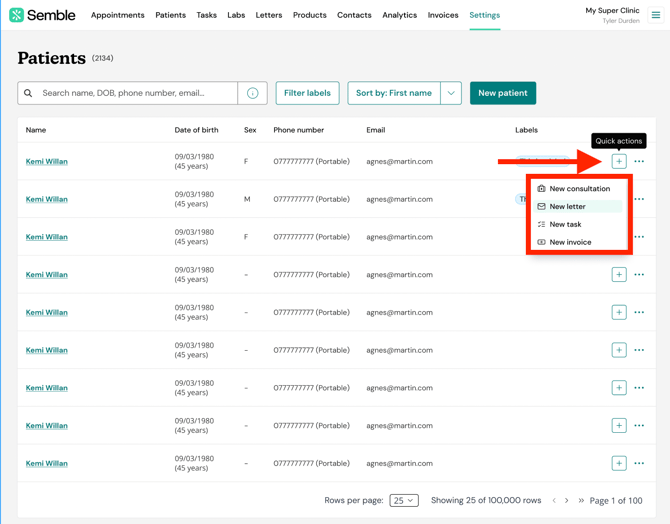Select New consultation from quick actions menu
The image size is (670, 524).
(579, 188)
